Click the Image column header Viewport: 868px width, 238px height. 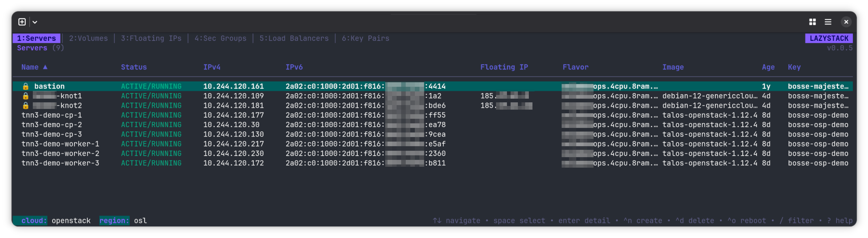click(673, 67)
